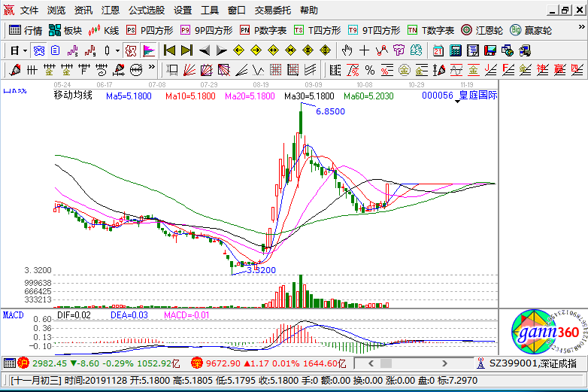Image resolution: width=588 pixels, height=392 pixels.
Task: Click the scrollbar left arrow
Action: coord(371,363)
